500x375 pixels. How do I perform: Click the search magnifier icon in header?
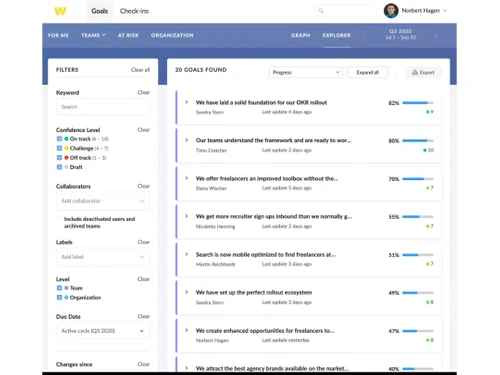[x=321, y=11]
